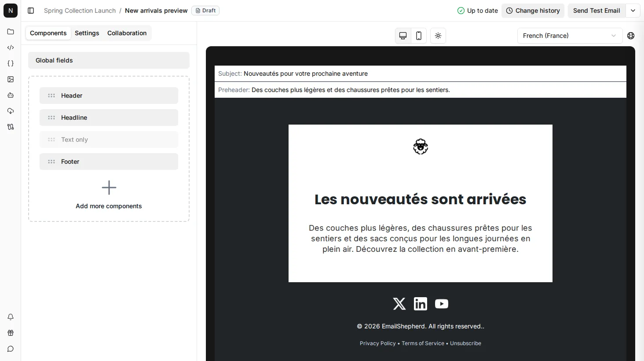Click the globe icon beside language selector

[x=631, y=36]
